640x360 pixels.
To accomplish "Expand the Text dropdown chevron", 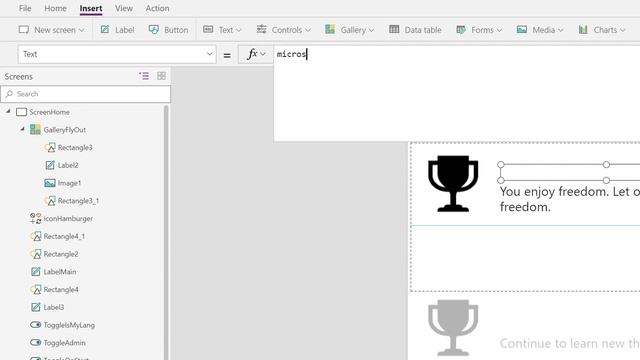I will tap(239, 30).
